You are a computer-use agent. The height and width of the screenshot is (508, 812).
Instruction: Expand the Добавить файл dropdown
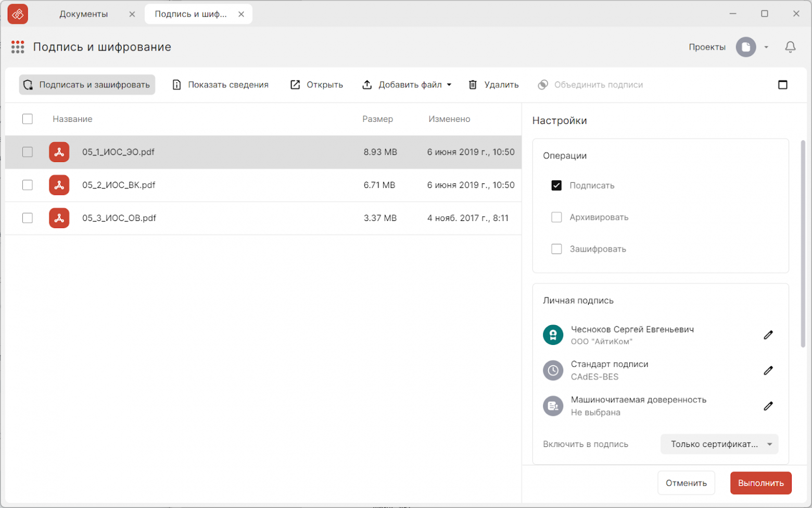(x=449, y=85)
